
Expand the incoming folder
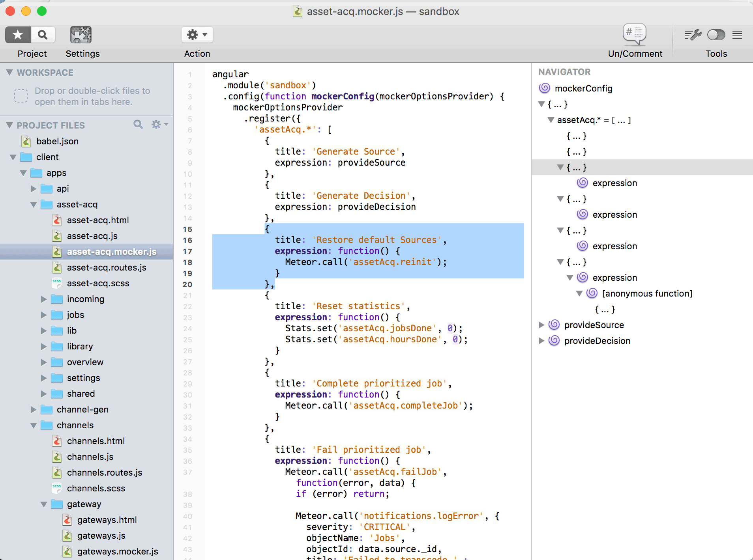[44, 299]
